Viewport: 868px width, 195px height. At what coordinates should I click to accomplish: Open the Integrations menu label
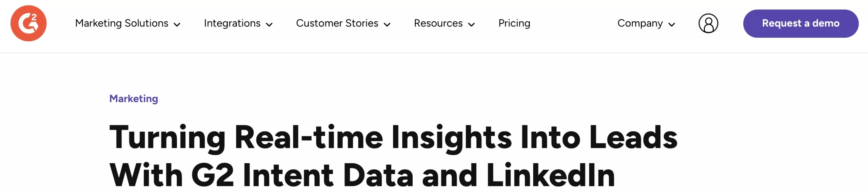[x=232, y=23]
